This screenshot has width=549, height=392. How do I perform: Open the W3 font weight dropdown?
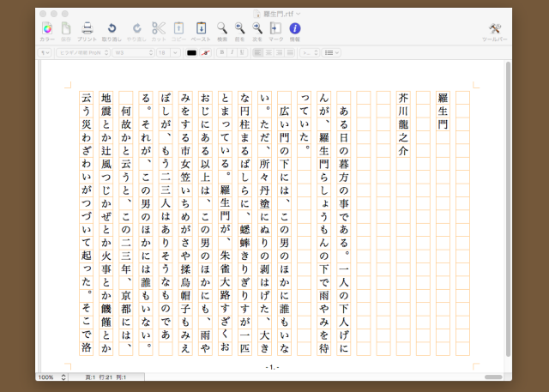(x=134, y=53)
